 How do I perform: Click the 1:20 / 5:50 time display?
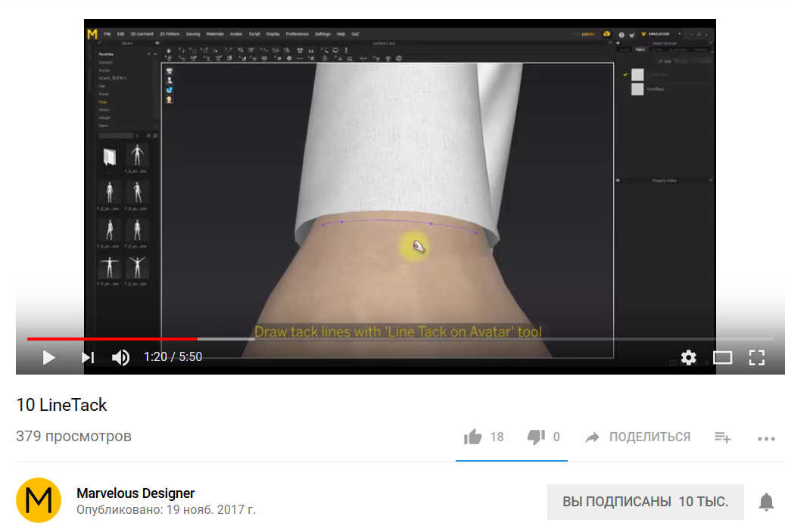173,357
